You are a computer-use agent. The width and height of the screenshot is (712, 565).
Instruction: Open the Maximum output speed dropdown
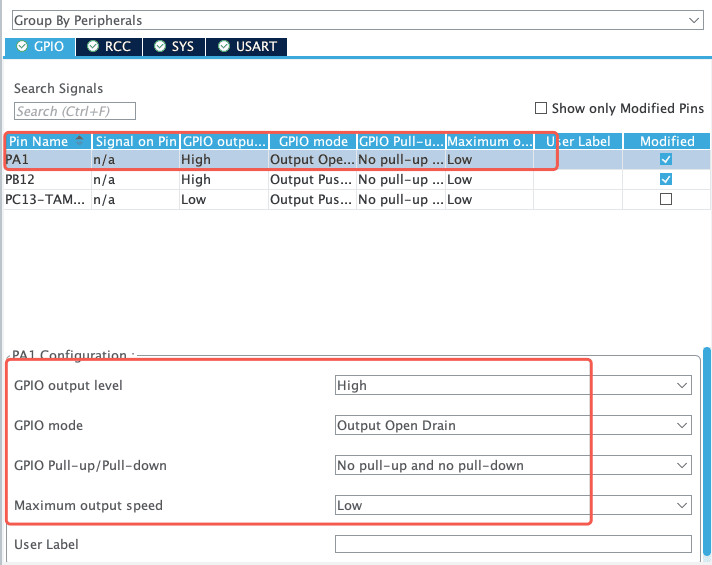pos(513,505)
